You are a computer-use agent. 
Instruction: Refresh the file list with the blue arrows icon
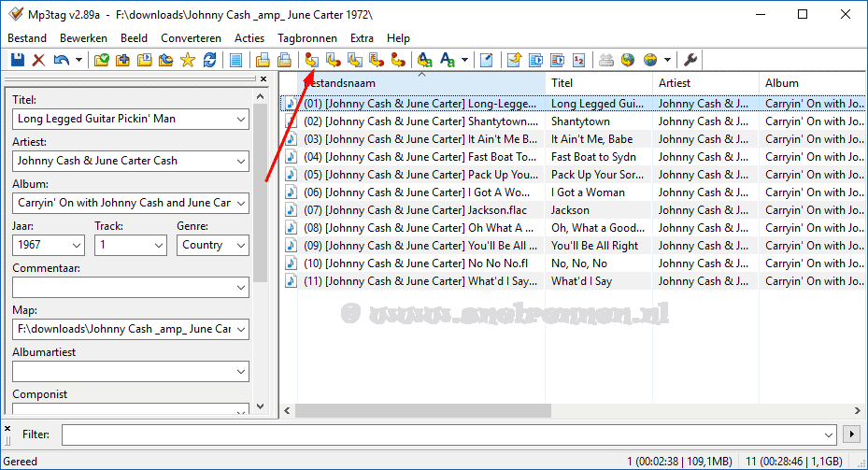[210, 60]
